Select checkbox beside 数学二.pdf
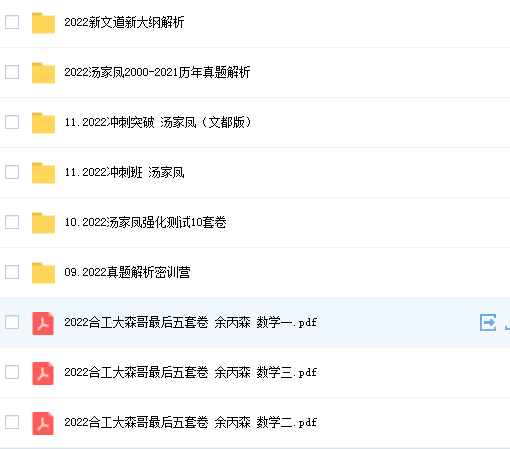 click(12, 422)
